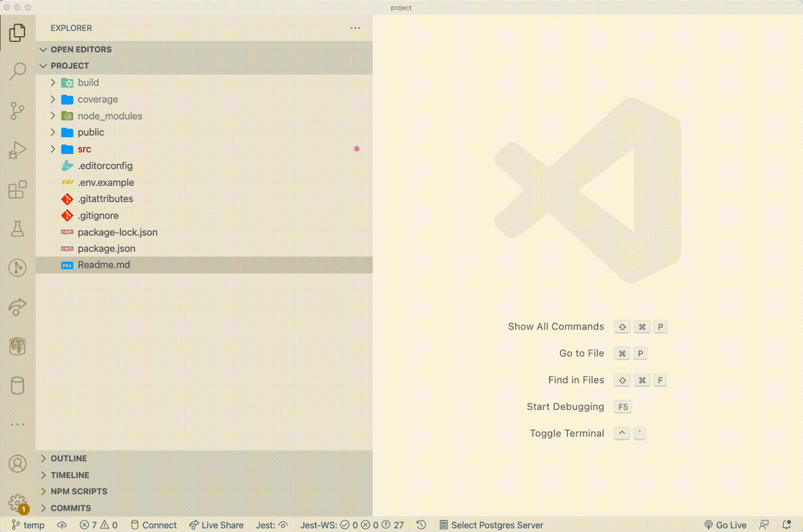The width and height of the screenshot is (803, 532).
Task: Open Explorer more actions ellipsis
Action: [355, 28]
